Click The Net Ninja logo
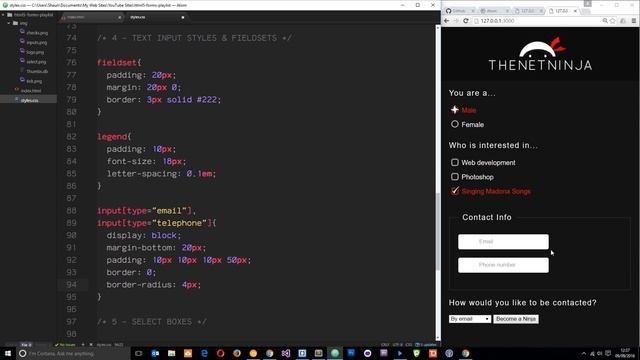The image size is (640, 360). coord(540,54)
